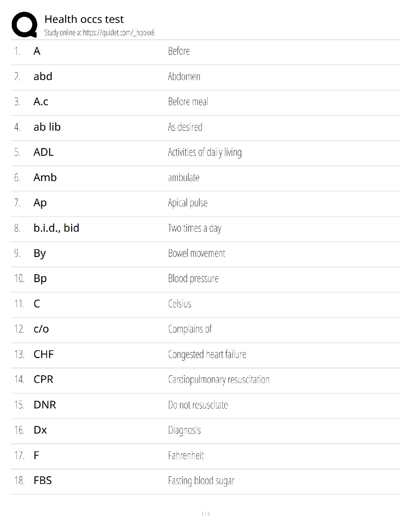This screenshot has height=532, width=411.
Task: Click the c/o term
Action: tap(41, 329)
